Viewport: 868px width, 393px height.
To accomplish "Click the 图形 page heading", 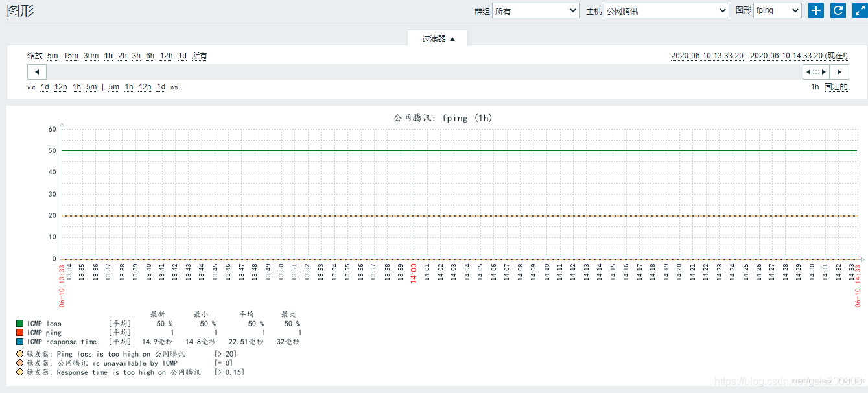I will coord(21,10).
